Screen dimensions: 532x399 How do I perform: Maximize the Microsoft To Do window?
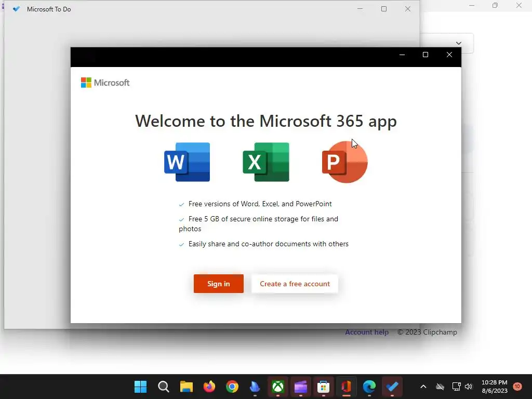click(384, 9)
